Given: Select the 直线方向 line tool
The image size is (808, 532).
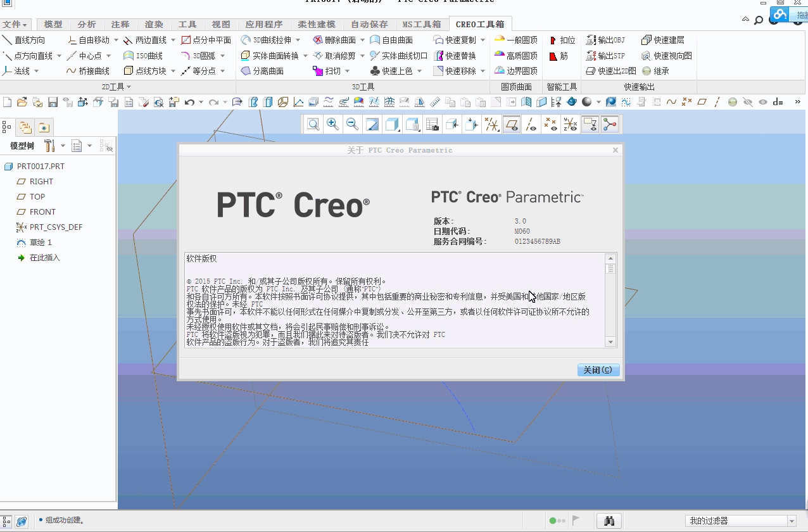Looking at the screenshot, I should click(24, 40).
